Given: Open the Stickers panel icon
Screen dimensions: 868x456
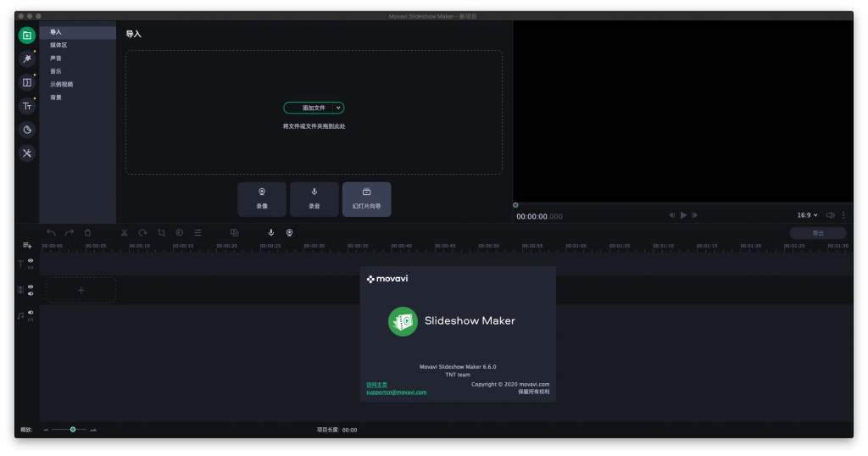Looking at the screenshot, I should point(26,130).
